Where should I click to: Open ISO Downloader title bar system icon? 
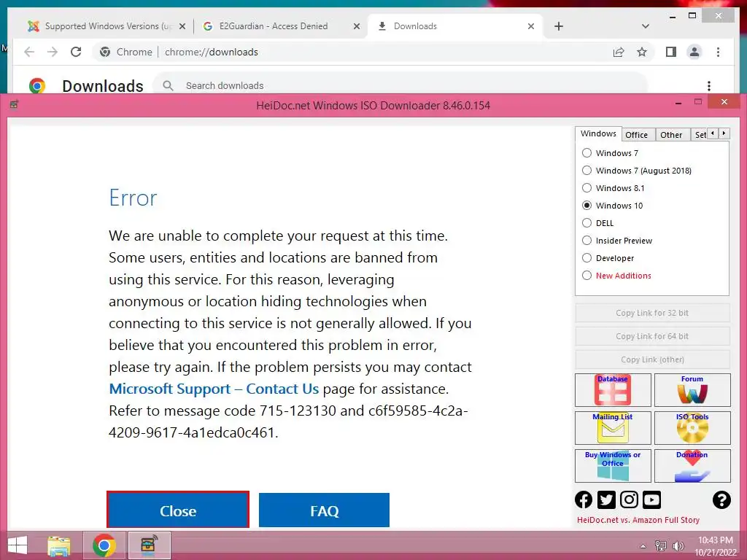tap(14, 105)
